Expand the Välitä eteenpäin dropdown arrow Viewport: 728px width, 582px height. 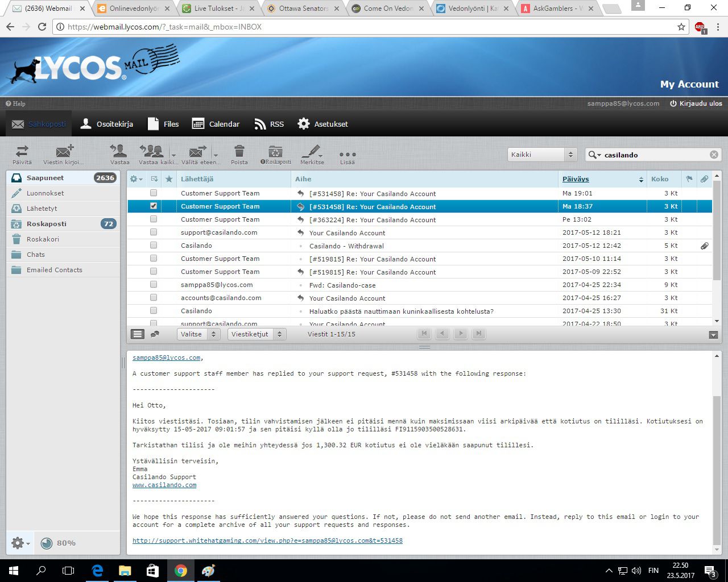216,155
